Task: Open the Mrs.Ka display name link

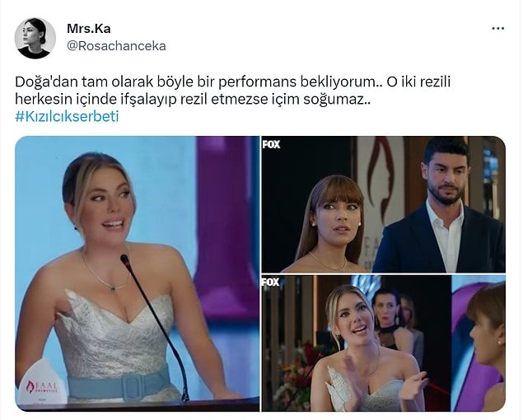Action: (89, 29)
